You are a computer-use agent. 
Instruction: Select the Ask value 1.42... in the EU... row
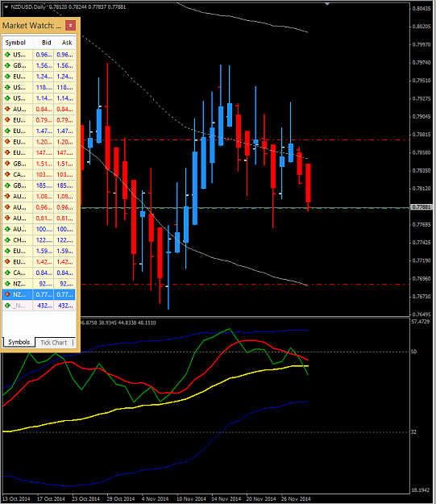pos(65,262)
